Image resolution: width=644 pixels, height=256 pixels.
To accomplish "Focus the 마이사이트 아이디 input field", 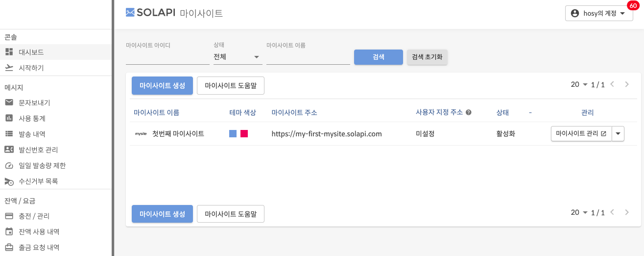I will click(x=167, y=58).
